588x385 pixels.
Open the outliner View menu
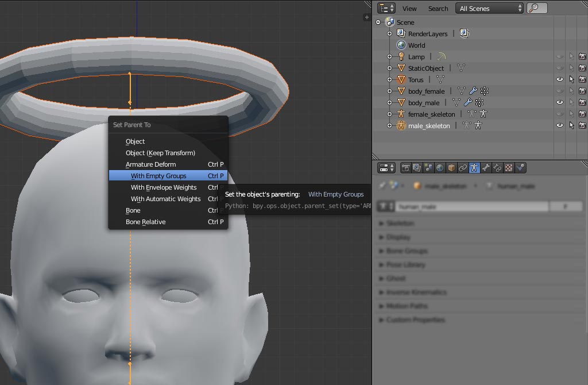409,9
